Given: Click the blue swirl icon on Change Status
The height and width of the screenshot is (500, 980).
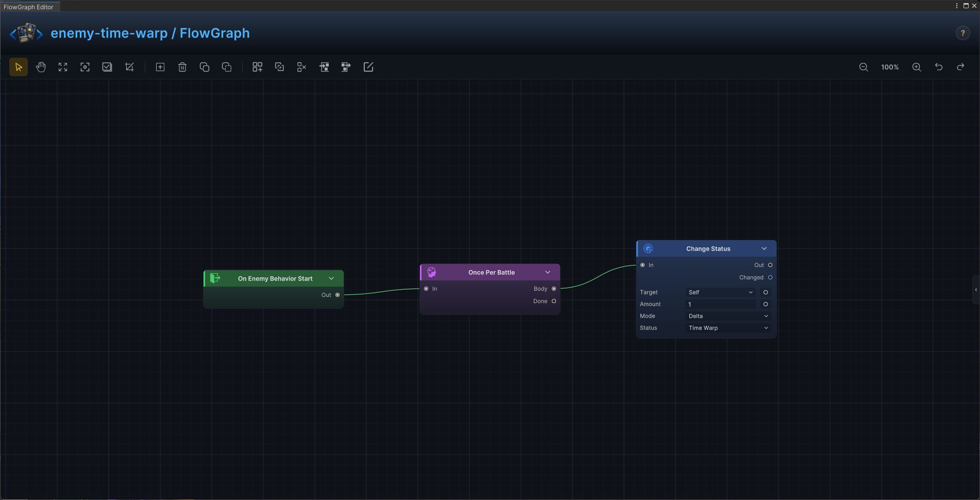Looking at the screenshot, I should 649,248.
